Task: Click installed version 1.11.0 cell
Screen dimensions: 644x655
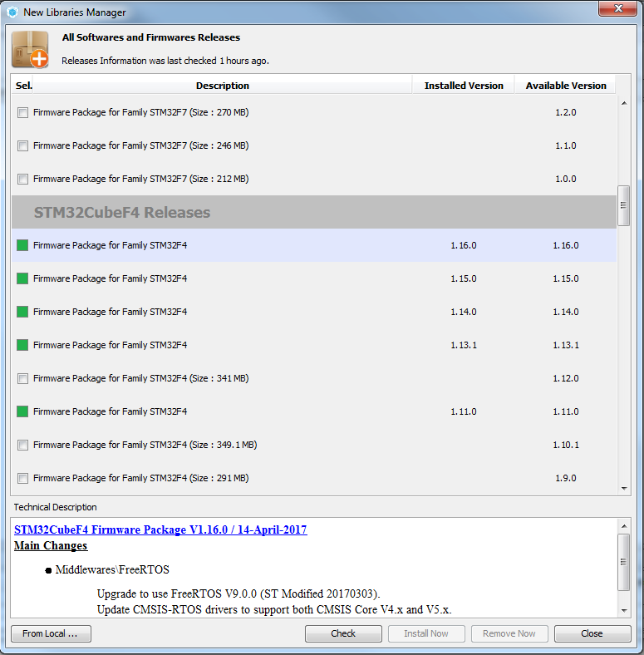Action: [463, 411]
